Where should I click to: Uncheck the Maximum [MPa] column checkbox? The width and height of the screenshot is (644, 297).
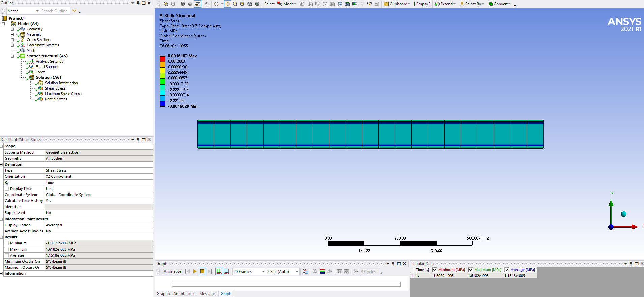[x=471, y=270]
